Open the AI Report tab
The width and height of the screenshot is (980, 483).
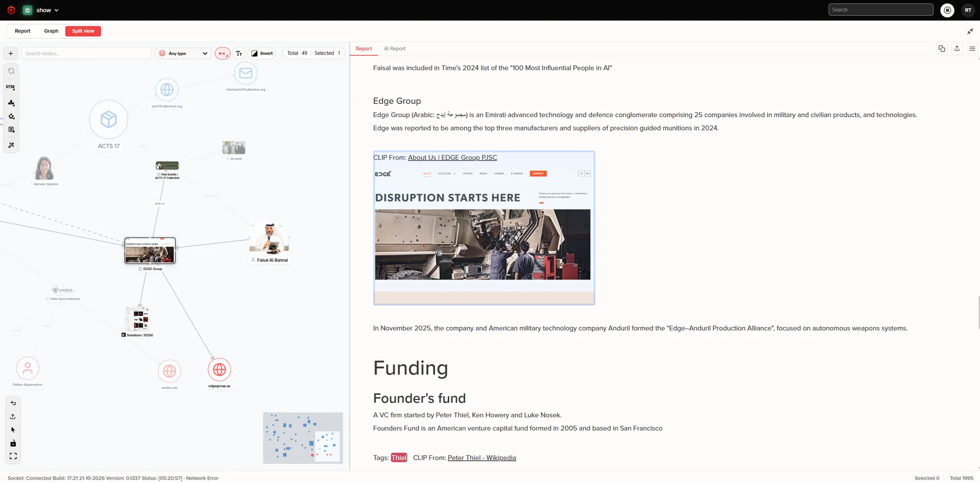[x=394, y=49]
